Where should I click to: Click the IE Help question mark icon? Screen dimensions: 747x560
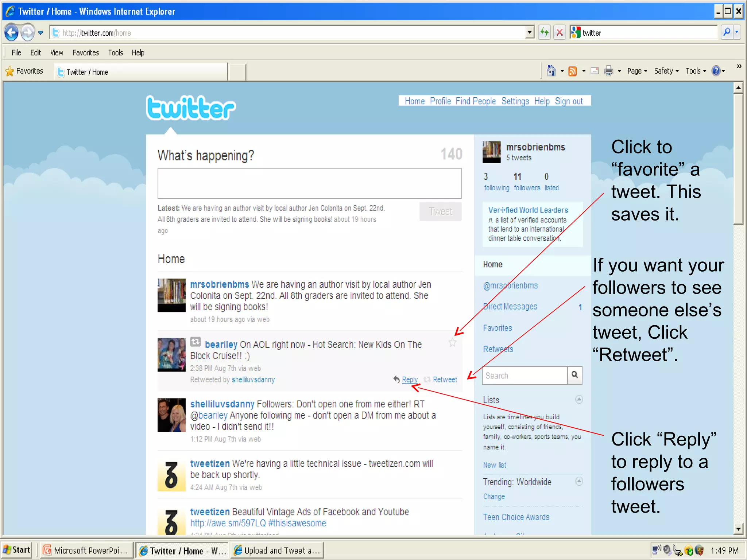click(716, 71)
